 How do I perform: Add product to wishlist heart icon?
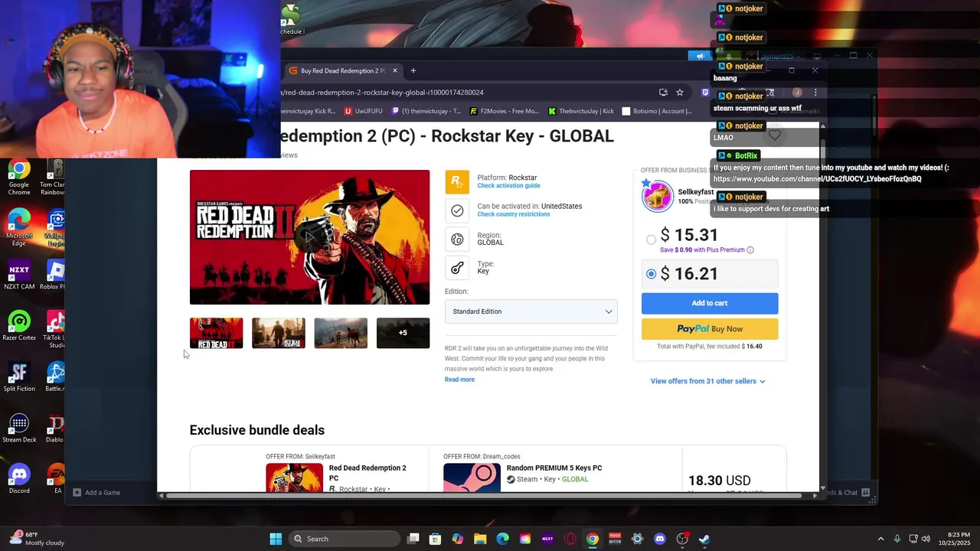775,136
